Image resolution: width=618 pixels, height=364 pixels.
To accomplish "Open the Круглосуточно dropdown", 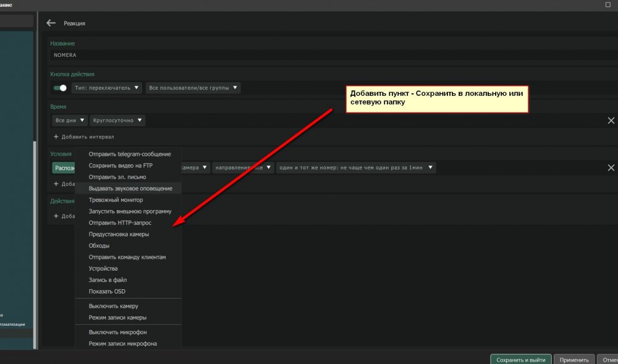I will [117, 121].
